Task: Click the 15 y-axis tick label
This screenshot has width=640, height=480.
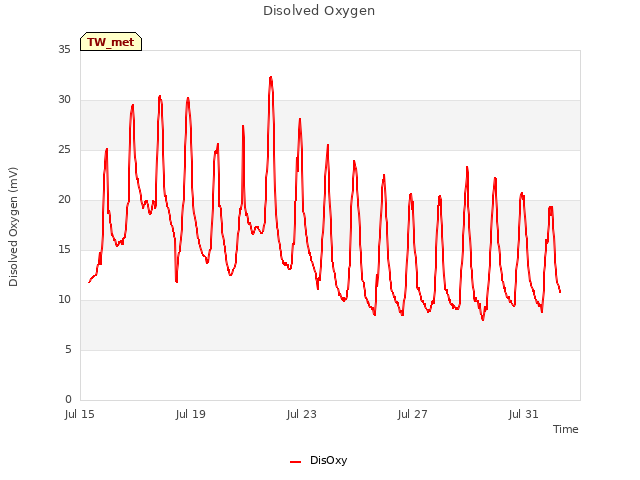Action: coord(64,250)
